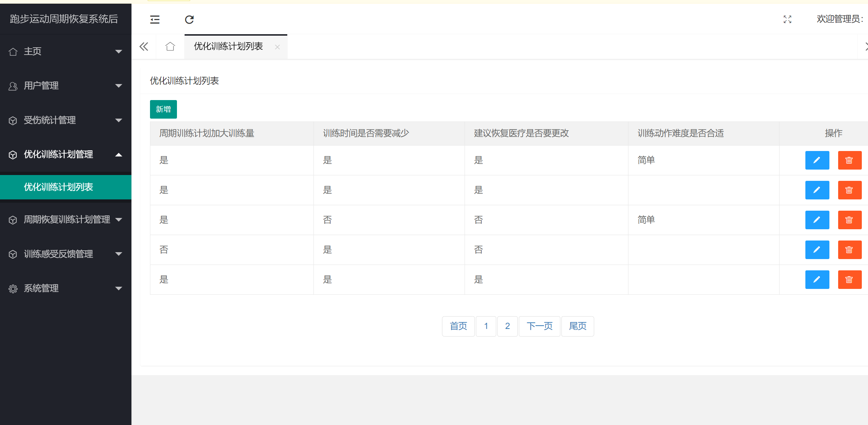Expand the 周期恢复训练计划管理 menu section
The height and width of the screenshot is (425, 868).
pos(118,219)
